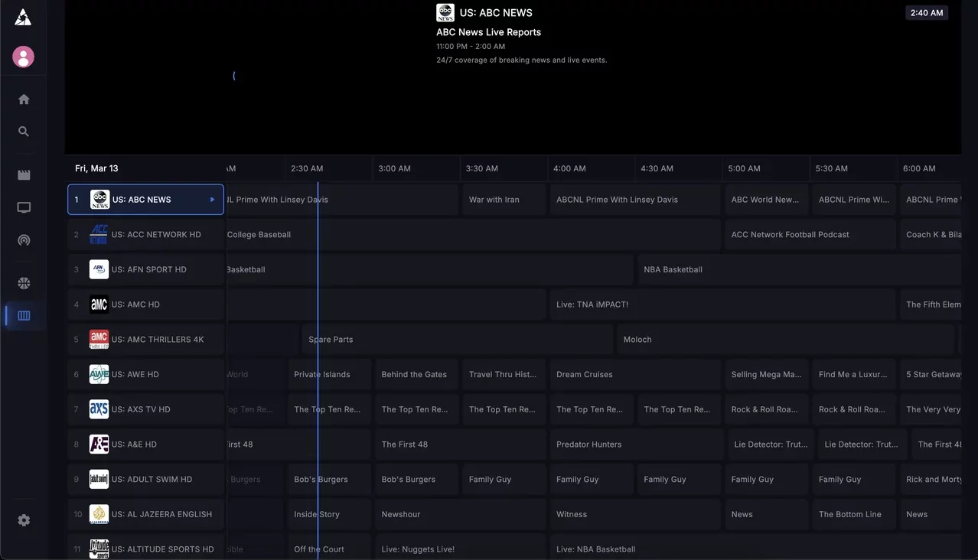Open Live: NBA Basketball program
This screenshot has width=978, height=560.
755,547
